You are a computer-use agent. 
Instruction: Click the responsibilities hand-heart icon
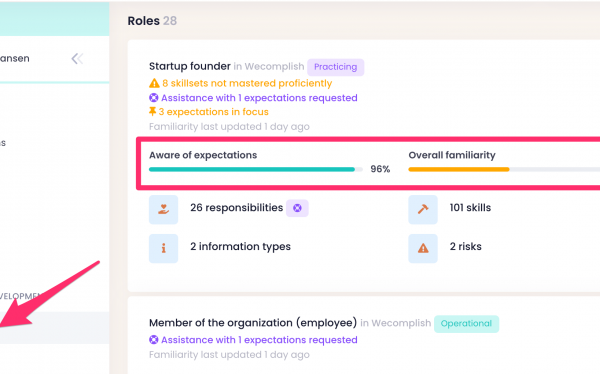163,209
